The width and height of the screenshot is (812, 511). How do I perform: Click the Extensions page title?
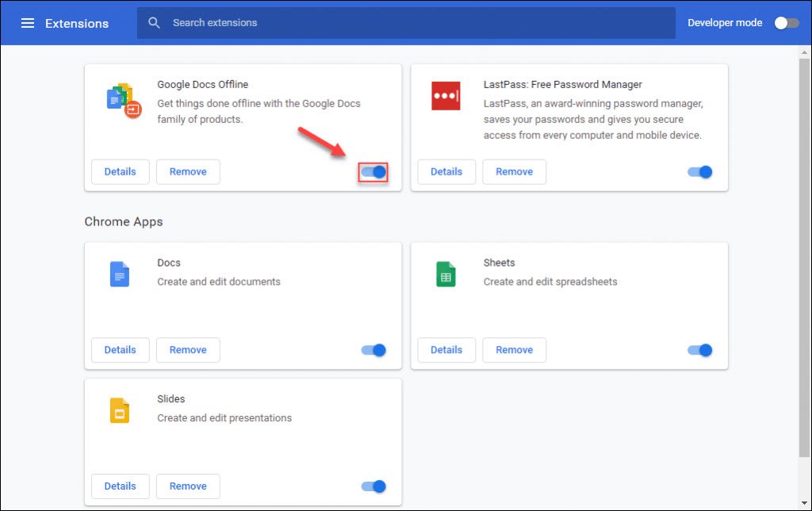pos(77,23)
